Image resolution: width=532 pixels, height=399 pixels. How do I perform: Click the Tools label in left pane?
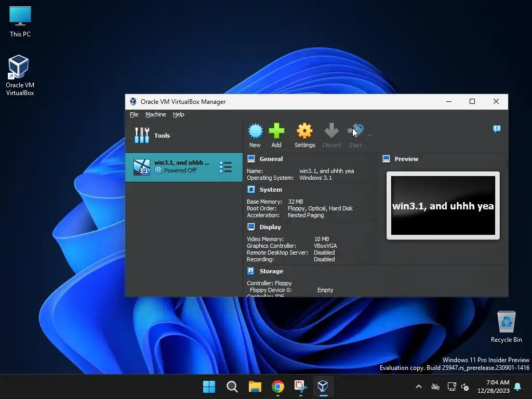(162, 136)
